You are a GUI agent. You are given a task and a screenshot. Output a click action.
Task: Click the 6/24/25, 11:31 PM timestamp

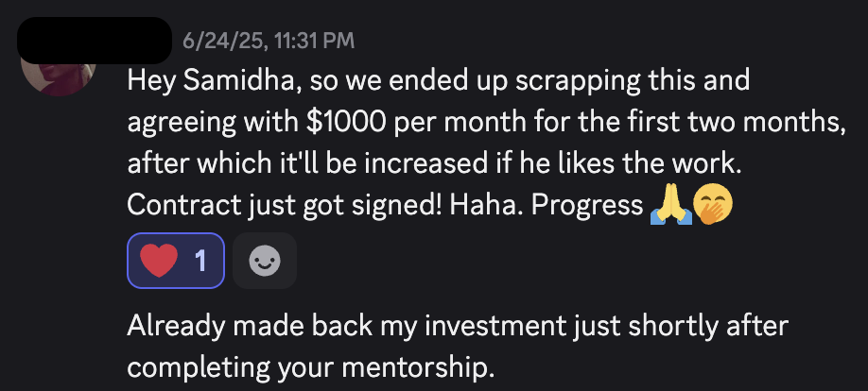[x=269, y=41]
